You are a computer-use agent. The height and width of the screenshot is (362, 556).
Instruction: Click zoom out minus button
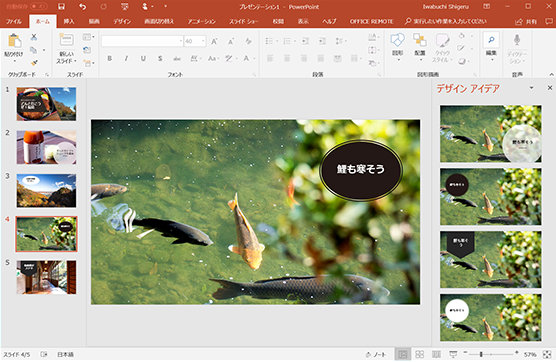(465, 352)
